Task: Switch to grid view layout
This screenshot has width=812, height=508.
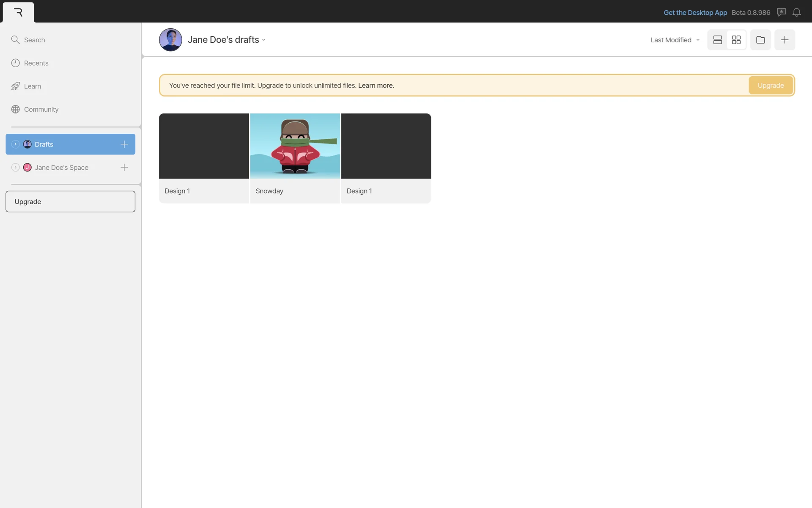Action: [x=736, y=40]
